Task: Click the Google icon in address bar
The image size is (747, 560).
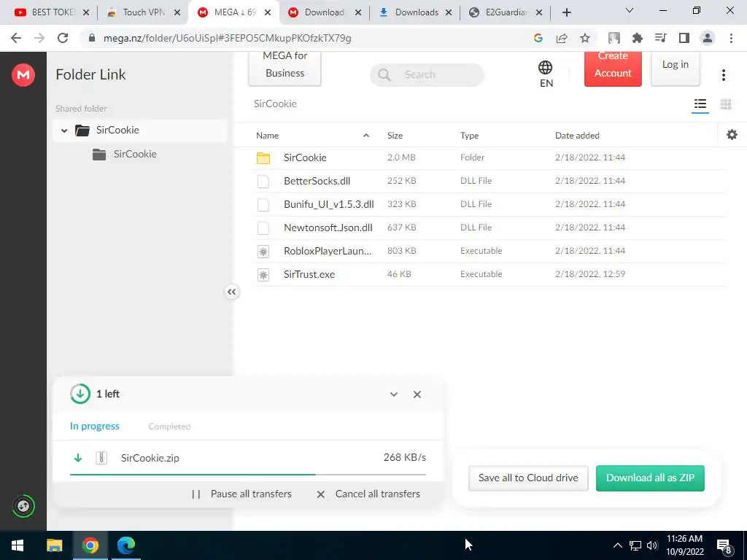Action: [538, 38]
